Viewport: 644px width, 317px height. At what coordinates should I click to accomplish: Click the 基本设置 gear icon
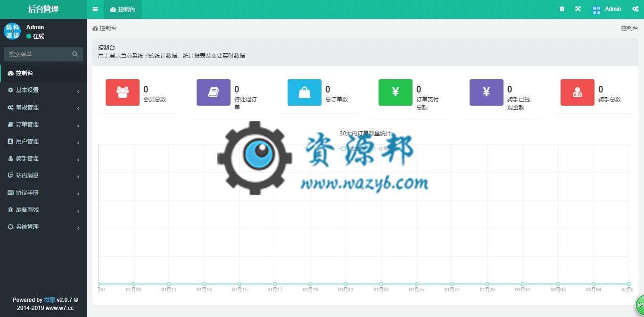(10, 90)
